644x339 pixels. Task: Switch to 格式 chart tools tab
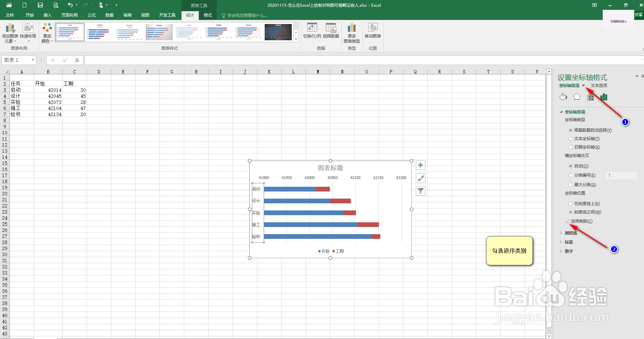(x=208, y=15)
